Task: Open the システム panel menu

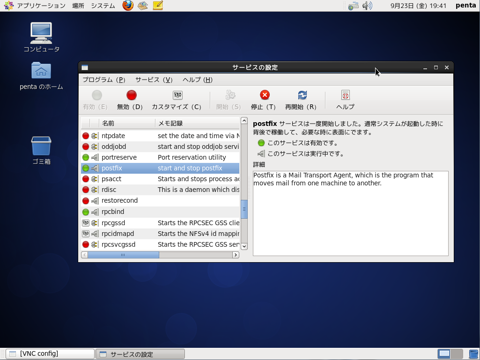Action: 103,6
